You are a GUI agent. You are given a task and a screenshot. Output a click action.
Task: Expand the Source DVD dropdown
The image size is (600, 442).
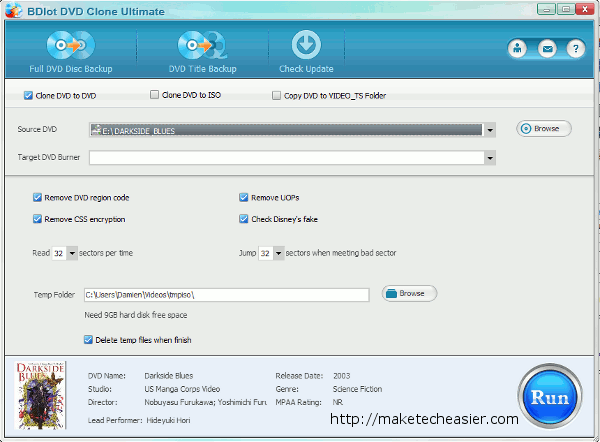pyautogui.click(x=490, y=130)
